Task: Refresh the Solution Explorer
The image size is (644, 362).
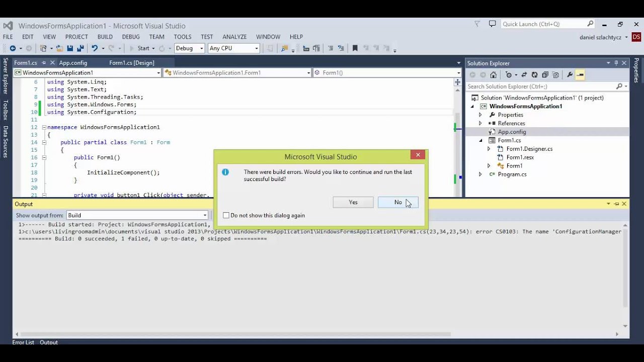Action: (534, 75)
